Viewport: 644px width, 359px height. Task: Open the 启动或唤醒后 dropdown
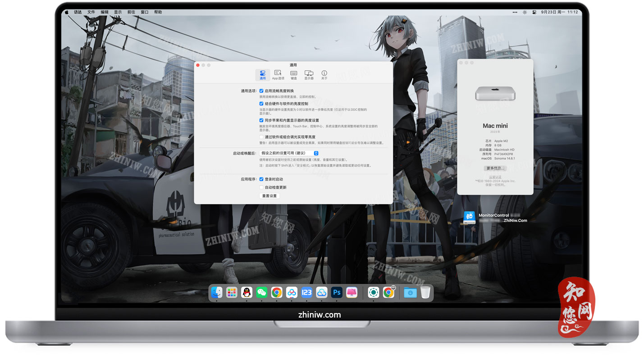click(x=289, y=153)
